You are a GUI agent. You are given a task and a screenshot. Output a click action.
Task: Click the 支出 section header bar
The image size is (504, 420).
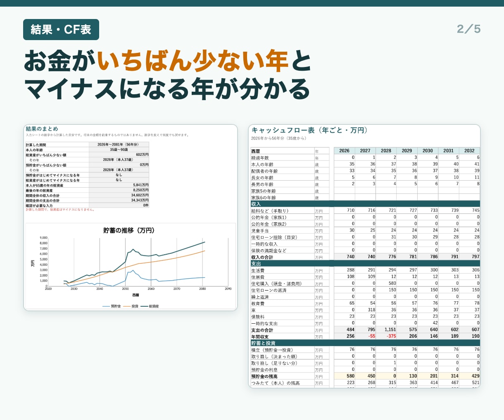365,263
